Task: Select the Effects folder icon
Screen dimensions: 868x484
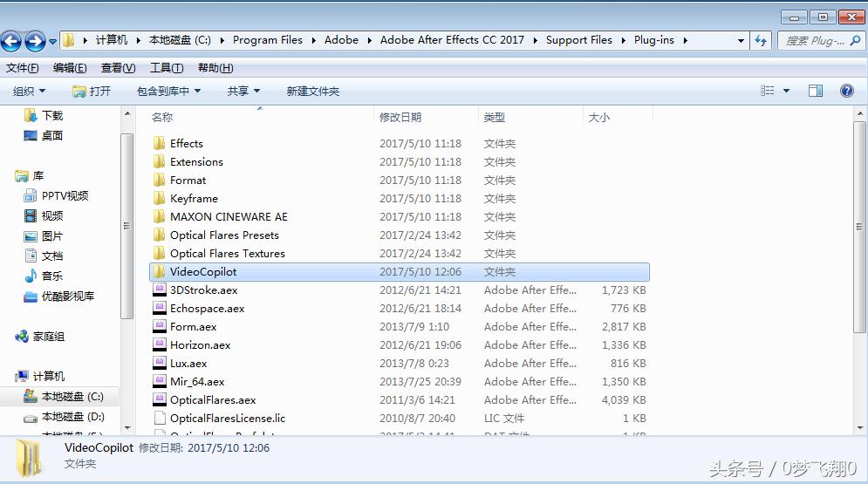Action: pyautogui.click(x=160, y=143)
